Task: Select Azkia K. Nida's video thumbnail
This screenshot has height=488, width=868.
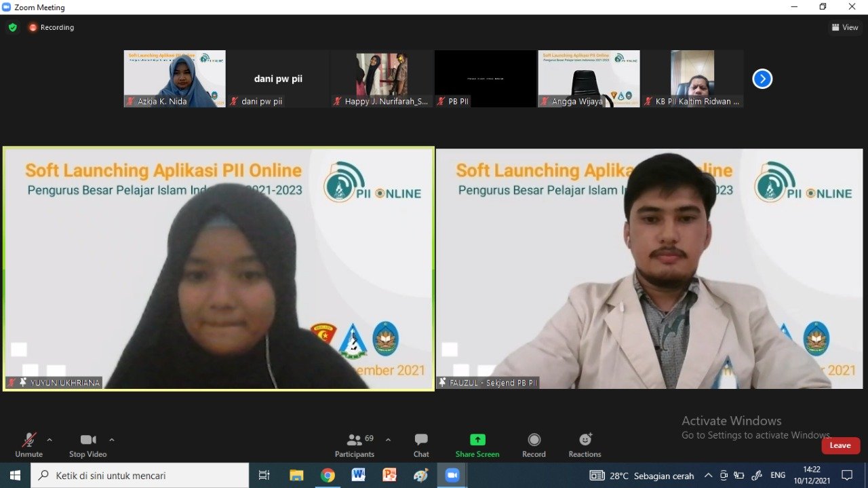Action: 174,78
